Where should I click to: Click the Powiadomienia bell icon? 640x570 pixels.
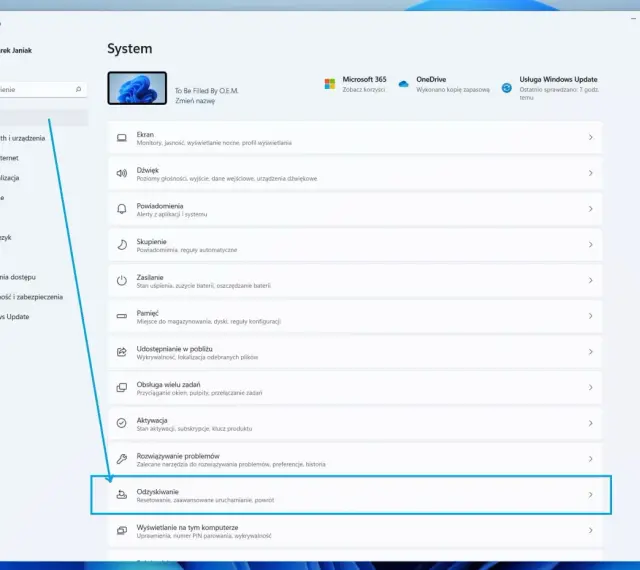(122, 209)
